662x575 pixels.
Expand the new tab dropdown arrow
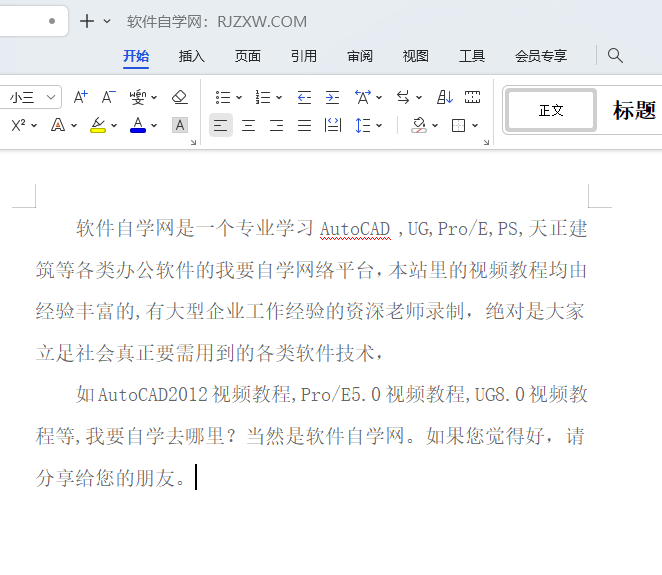tap(107, 21)
